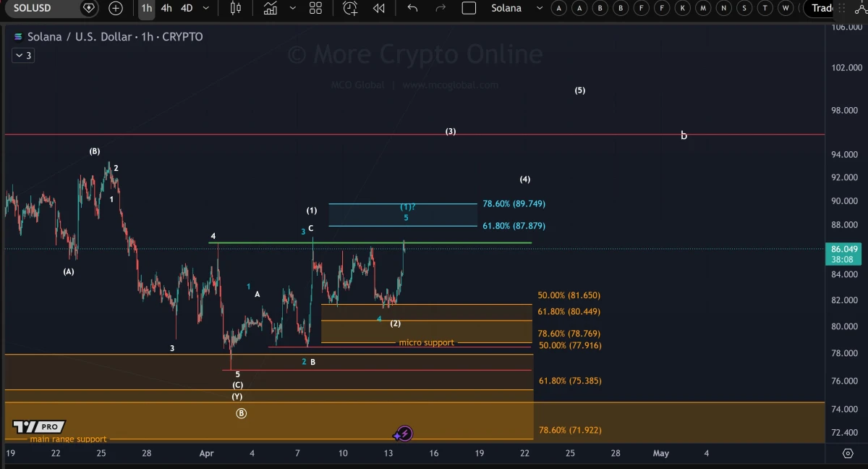868x469 pixels.
Task: Click the (5) wave label near top
Action: [x=580, y=90]
